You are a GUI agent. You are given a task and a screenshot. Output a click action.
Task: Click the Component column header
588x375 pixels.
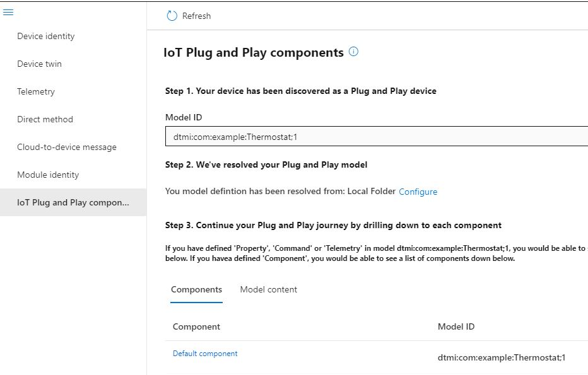(196, 326)
